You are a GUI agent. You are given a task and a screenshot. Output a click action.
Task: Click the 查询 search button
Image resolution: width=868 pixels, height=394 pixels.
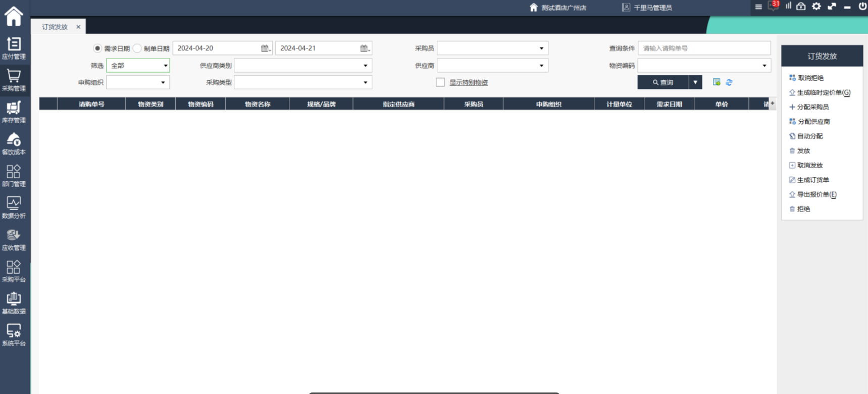[x=662, y=82]
